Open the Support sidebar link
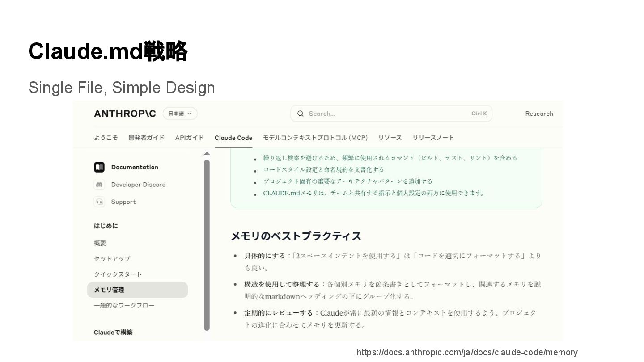Screen dimensions: 644x362 pos(123,202)
